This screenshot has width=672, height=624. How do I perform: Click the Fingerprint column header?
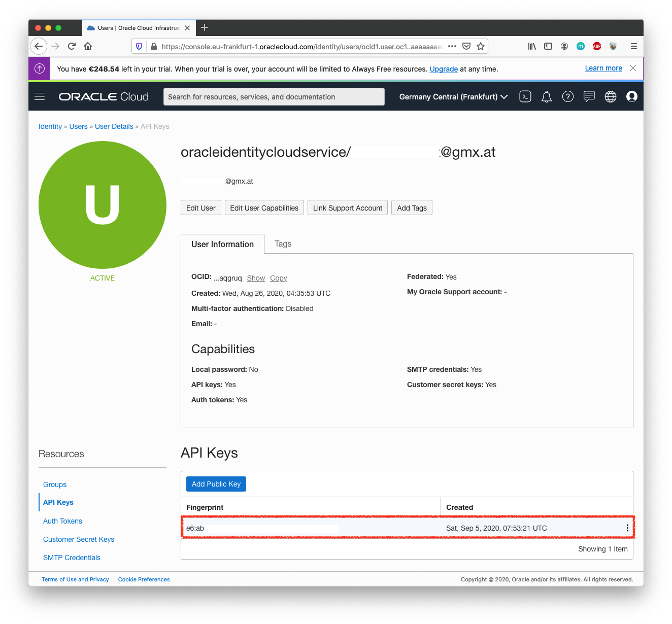[x=205, y=507]
